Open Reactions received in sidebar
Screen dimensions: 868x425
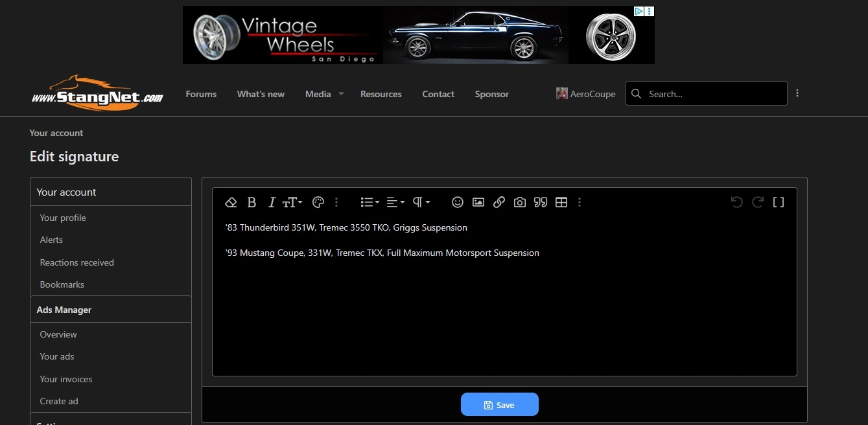[x=76, y=262]
